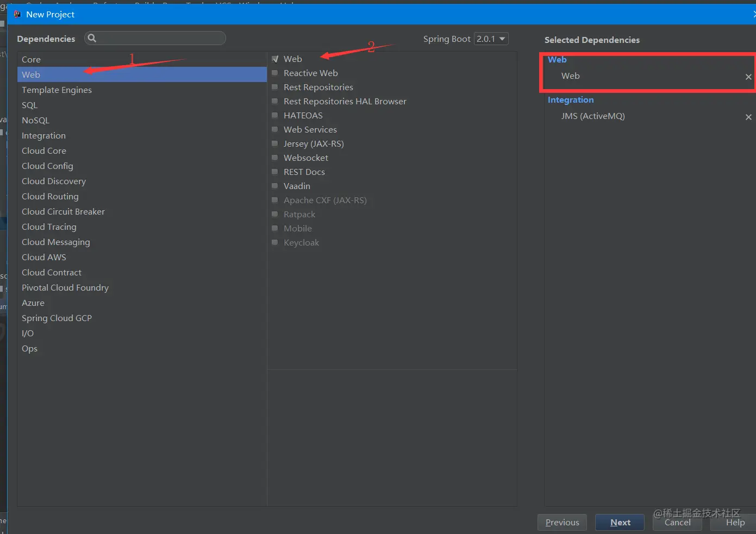Select the Cloud Messaging category
This screenshot has width=756, height=534.
coord(142,242)
